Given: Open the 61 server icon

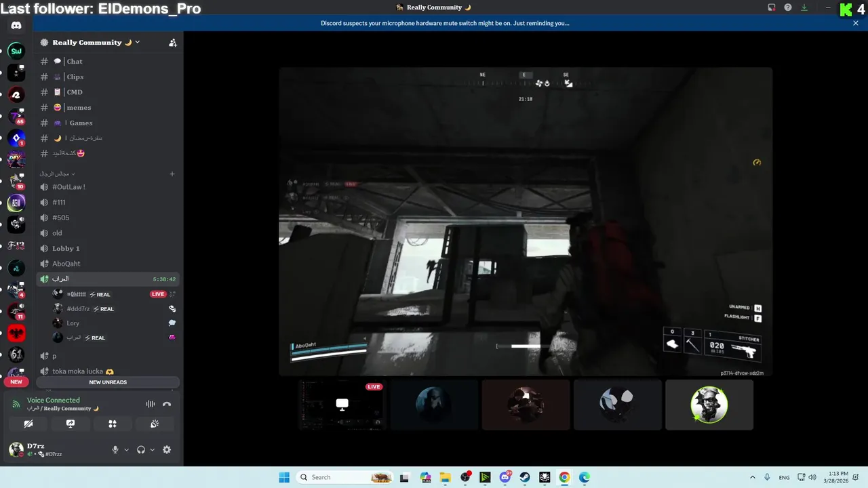Looking at the screenshot, I should (16, 354).
